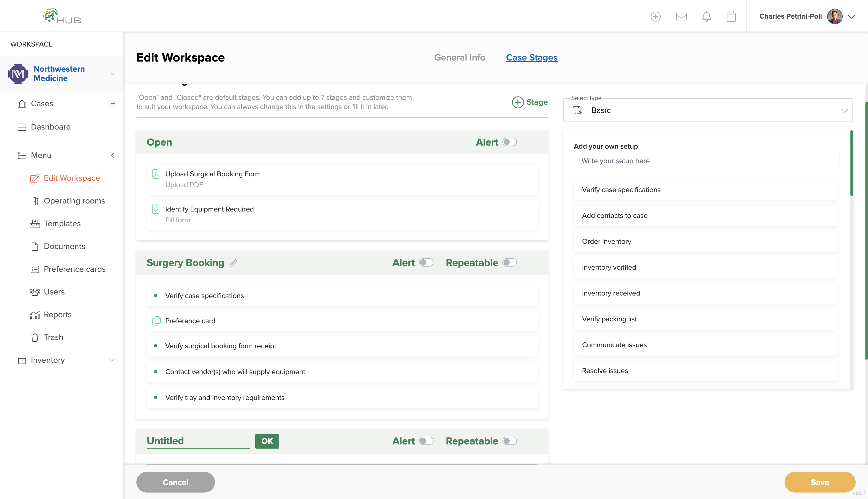Click the Preference card document icon
This screenshot has height=499, width=868.
(x=156, y=321)
